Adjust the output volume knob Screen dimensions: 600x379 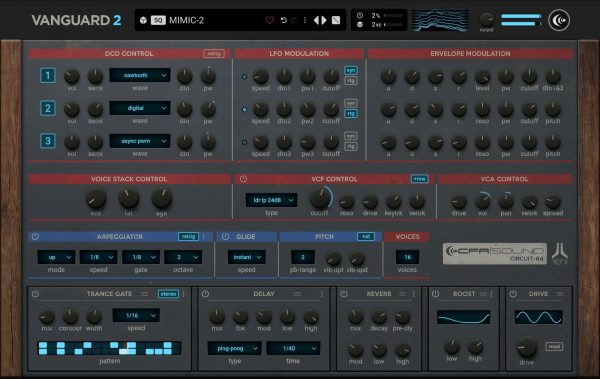486,19
